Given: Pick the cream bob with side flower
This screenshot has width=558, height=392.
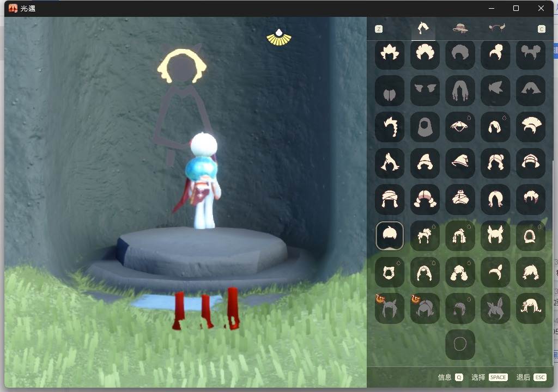Looking at the screenshot, I should click(531, 308).
